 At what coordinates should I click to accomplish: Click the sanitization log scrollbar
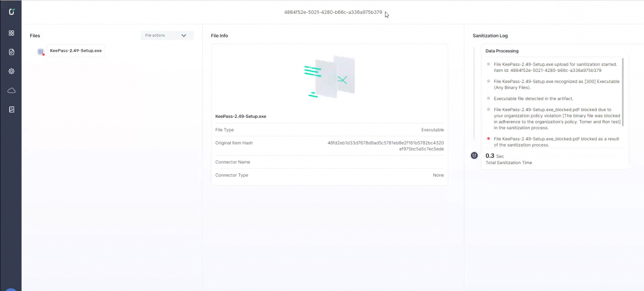pyautogui.click(x=623, y=92)
